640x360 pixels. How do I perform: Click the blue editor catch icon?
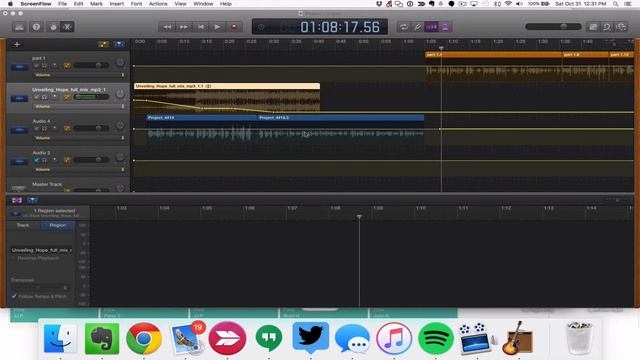point(32,200)
